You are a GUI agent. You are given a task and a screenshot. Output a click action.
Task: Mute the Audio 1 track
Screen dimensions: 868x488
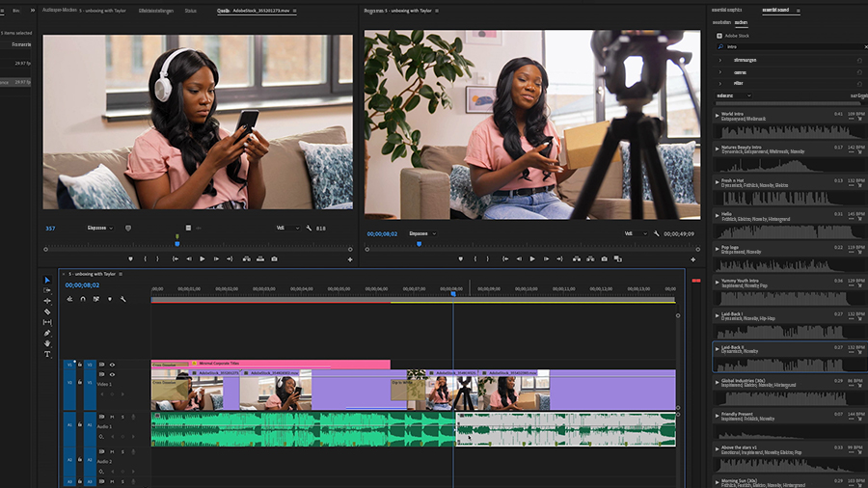point(112,417)
